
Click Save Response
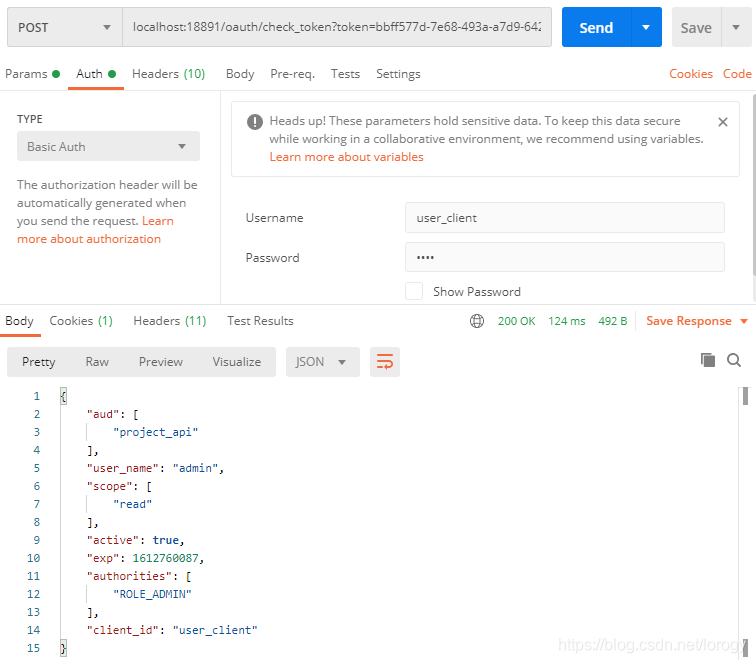688,321
